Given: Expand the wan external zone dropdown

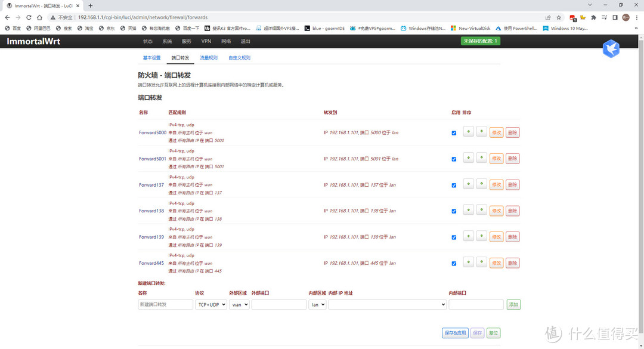Looking at the screenshot, I should click(x=239, y=304).
